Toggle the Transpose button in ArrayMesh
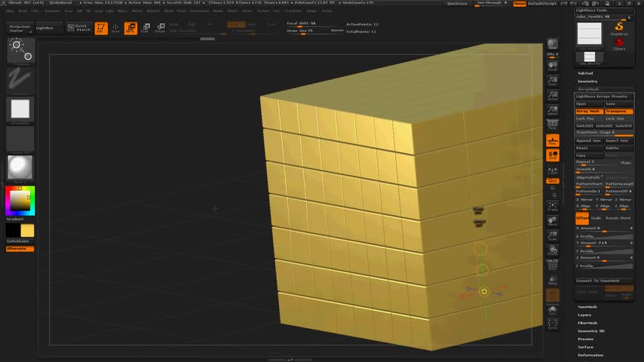Image resolution: width=644 pixels, height=362 pixels. tap(618, 112)
